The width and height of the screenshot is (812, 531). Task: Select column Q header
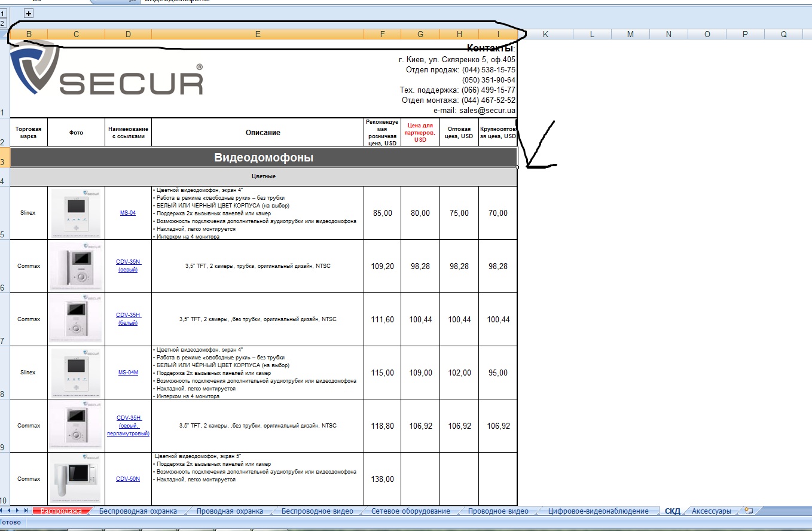[783, 35]
